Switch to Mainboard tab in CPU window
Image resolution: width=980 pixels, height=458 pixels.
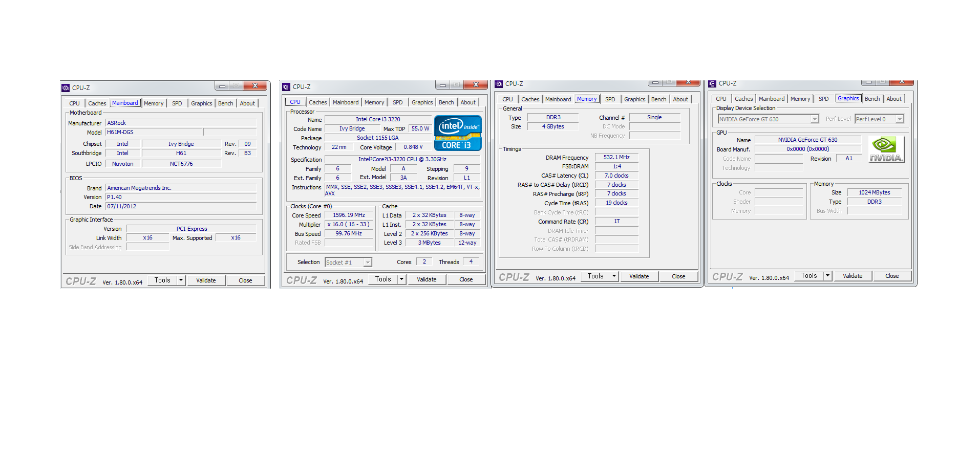click(346, 102)
